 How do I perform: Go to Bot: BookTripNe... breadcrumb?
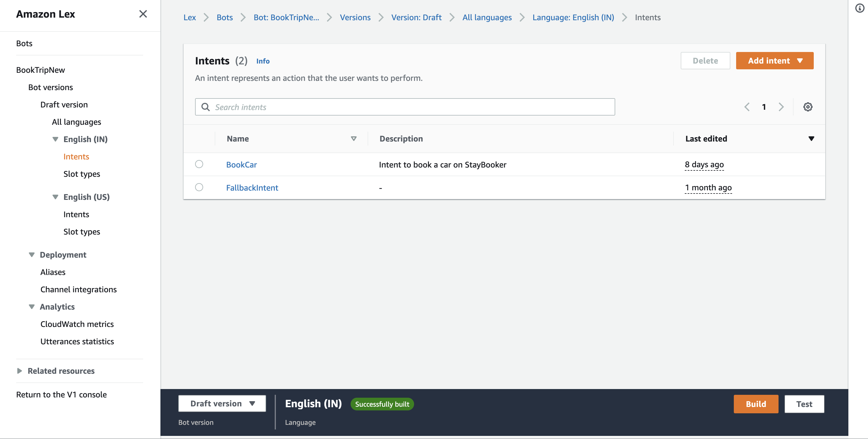286,17
